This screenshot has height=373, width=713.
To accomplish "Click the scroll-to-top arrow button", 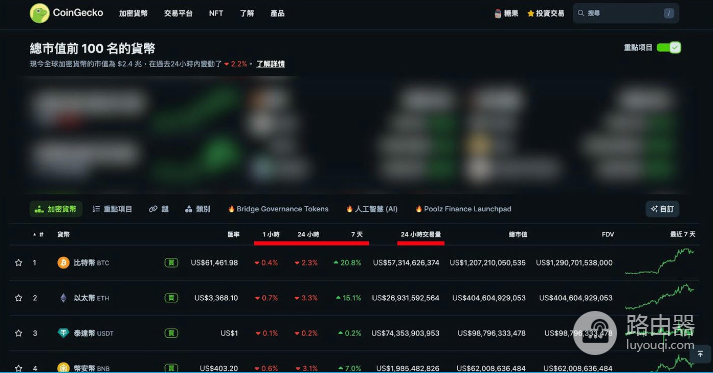I will point(700,354).
